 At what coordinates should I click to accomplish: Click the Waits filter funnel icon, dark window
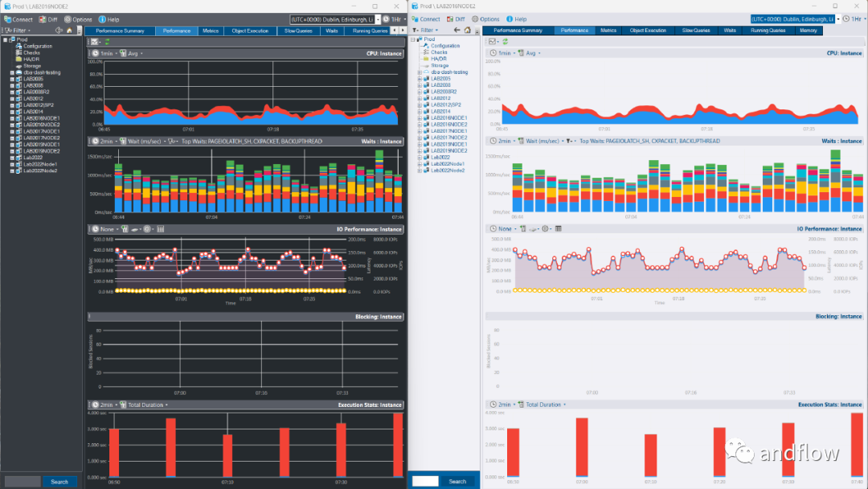(172, 142)
